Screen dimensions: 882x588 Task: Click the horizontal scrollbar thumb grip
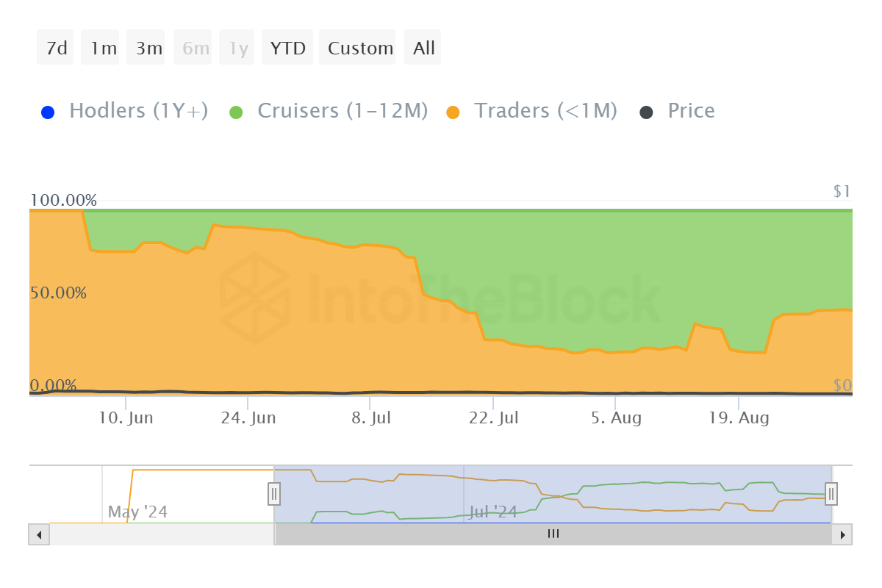(553, 534)
